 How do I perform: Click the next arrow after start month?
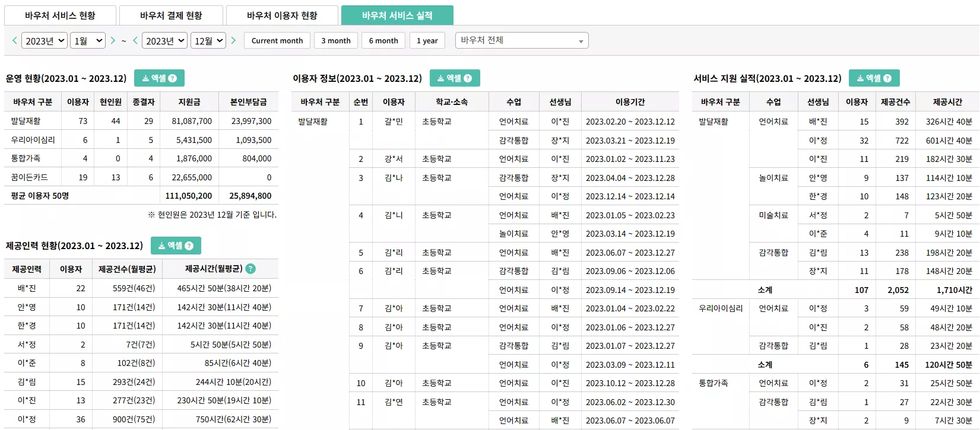pyautogui.click(x=113, y=40)
